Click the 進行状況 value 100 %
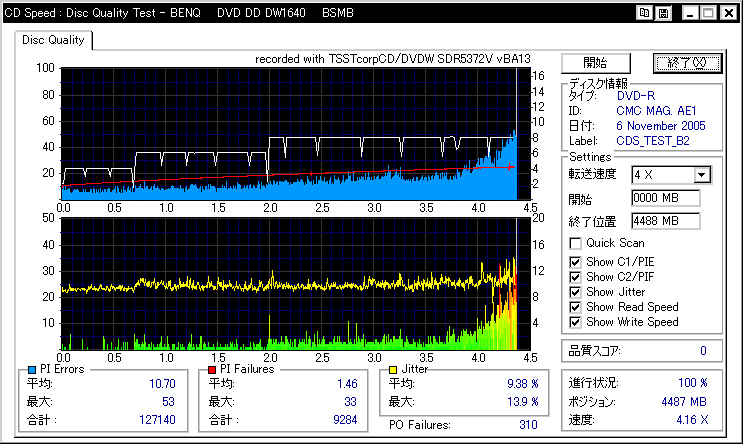This screenshot has height=444, width=743. (x=693, y=383)
